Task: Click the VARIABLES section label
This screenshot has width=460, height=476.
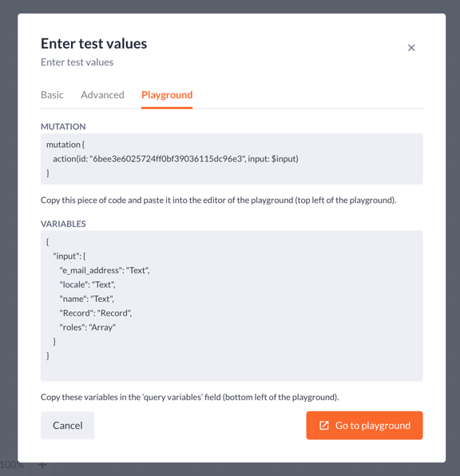Action: coord(63,224)
